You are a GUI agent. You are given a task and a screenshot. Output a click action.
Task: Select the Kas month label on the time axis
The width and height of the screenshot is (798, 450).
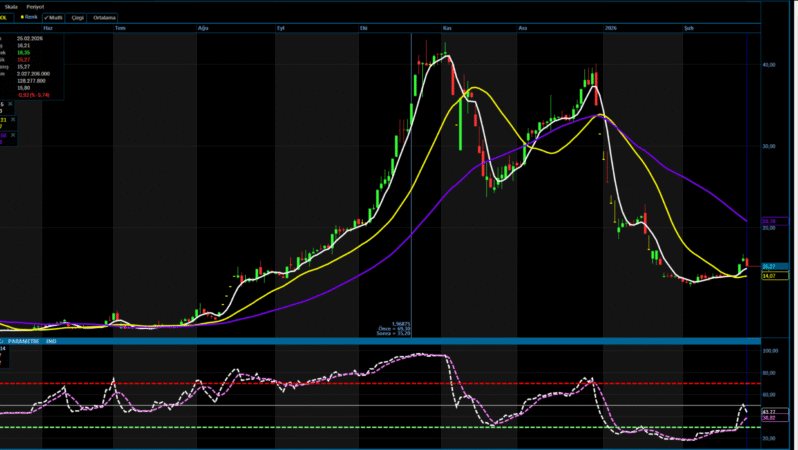click(446, 30)
